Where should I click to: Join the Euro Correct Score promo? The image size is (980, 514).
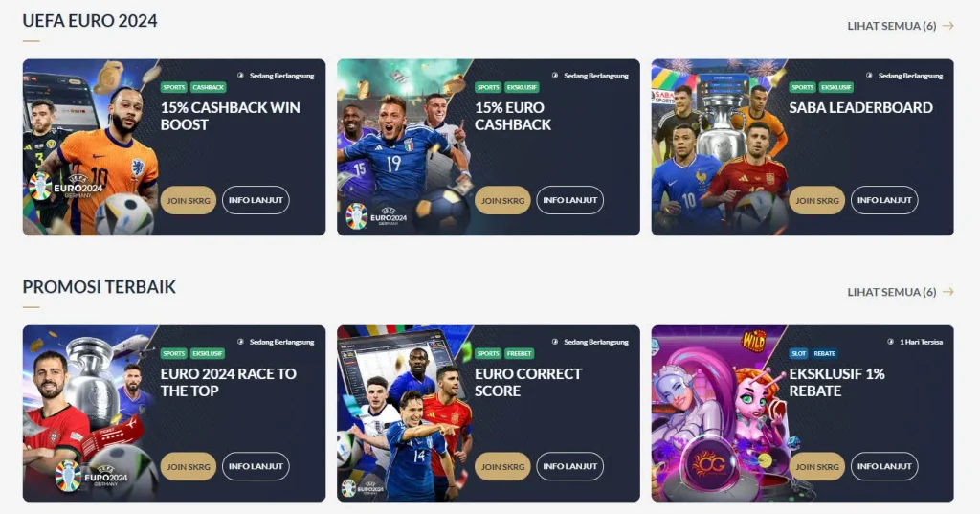502,466
